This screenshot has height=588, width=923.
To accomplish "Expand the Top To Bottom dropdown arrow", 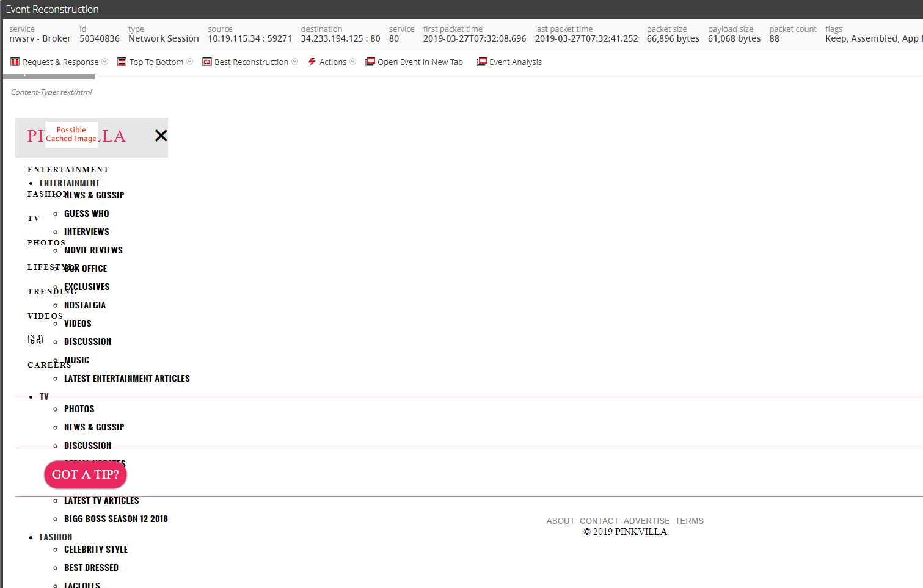I will [x=190, y=62].
